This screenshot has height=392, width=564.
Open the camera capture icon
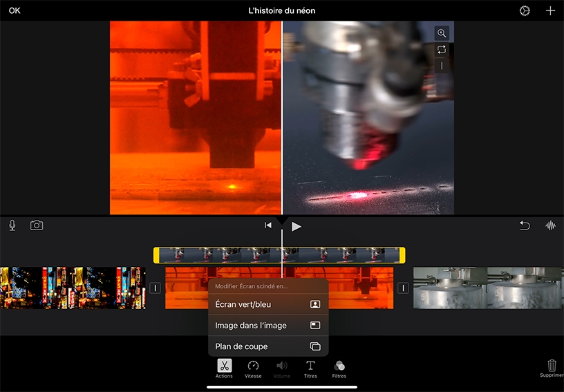37,225
